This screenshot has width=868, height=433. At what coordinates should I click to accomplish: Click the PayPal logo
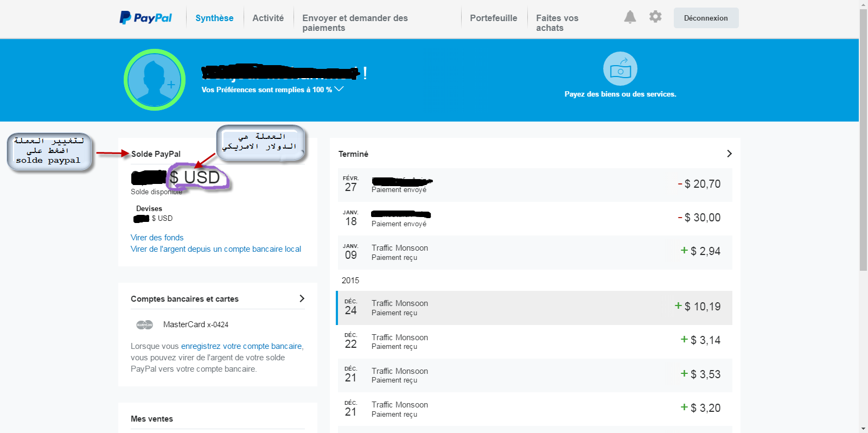(145, 18)
